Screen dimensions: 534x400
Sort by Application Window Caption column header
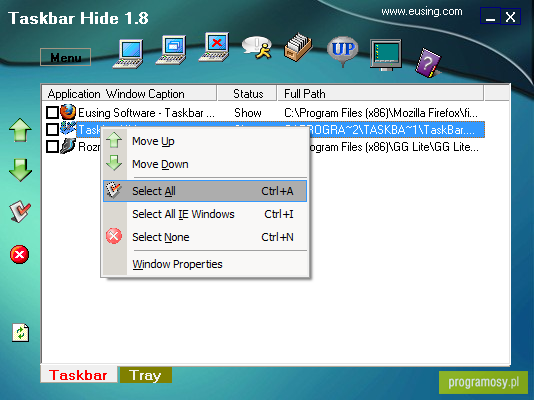tap(129, 93)
